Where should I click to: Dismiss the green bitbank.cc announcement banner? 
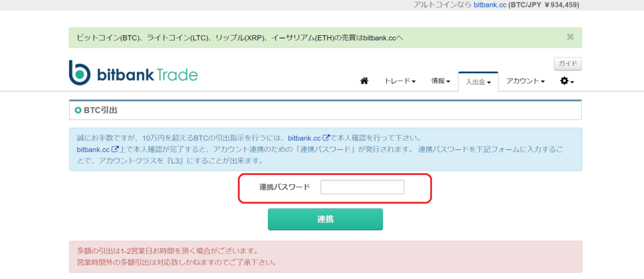pyautogui.click(x=570, y=37)
